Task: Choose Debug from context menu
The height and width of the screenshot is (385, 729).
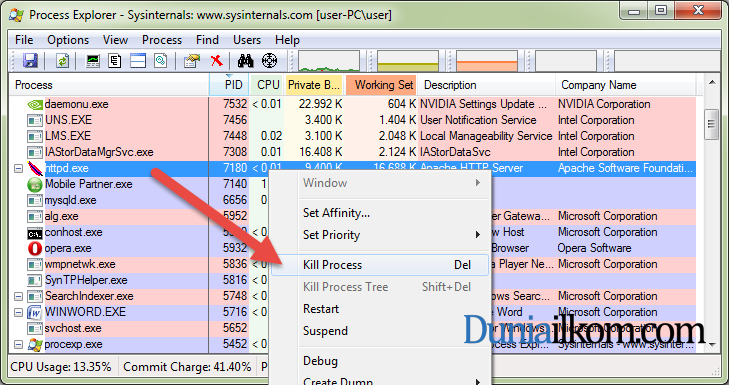Action: 380,361
